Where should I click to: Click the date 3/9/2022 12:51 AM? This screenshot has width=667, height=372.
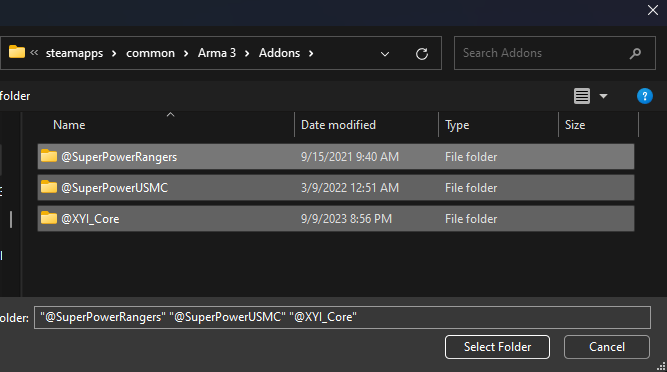(350, 188)
